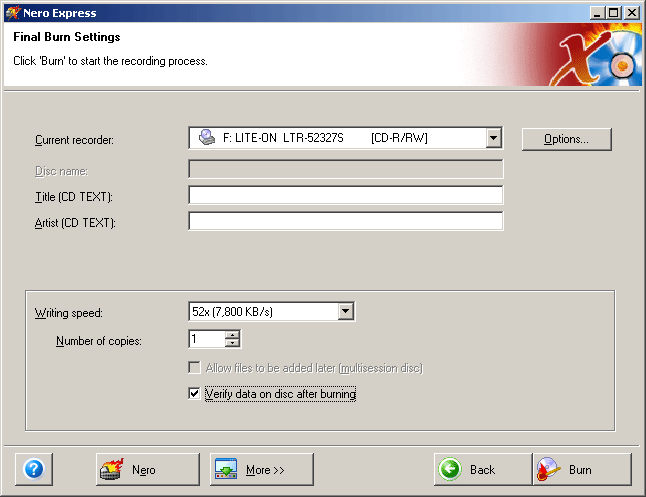Click the blue help question mark icon
The height and width of the screenshot is (497, 646).
[34, 469]
